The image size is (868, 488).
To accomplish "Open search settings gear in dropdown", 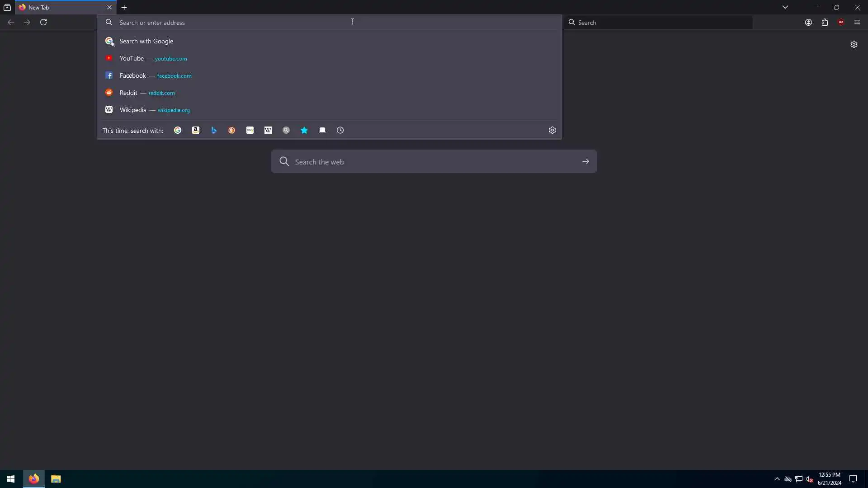I will click(x=552, y=130).
